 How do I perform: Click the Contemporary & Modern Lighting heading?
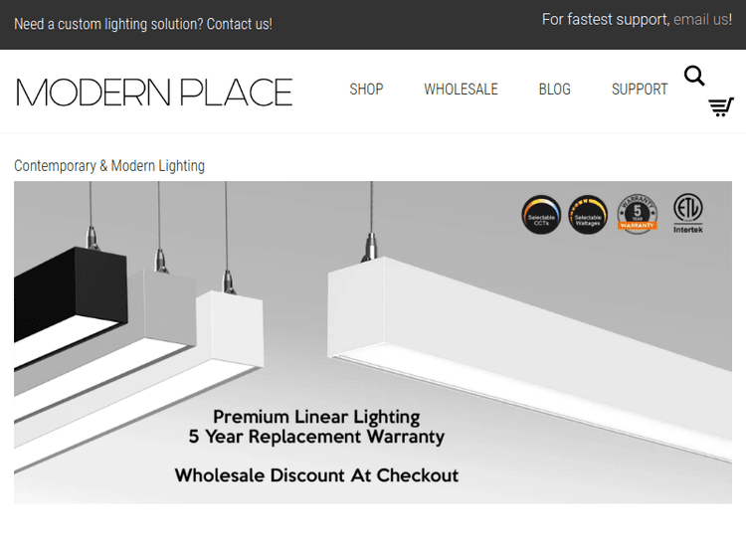coord(109,166)
